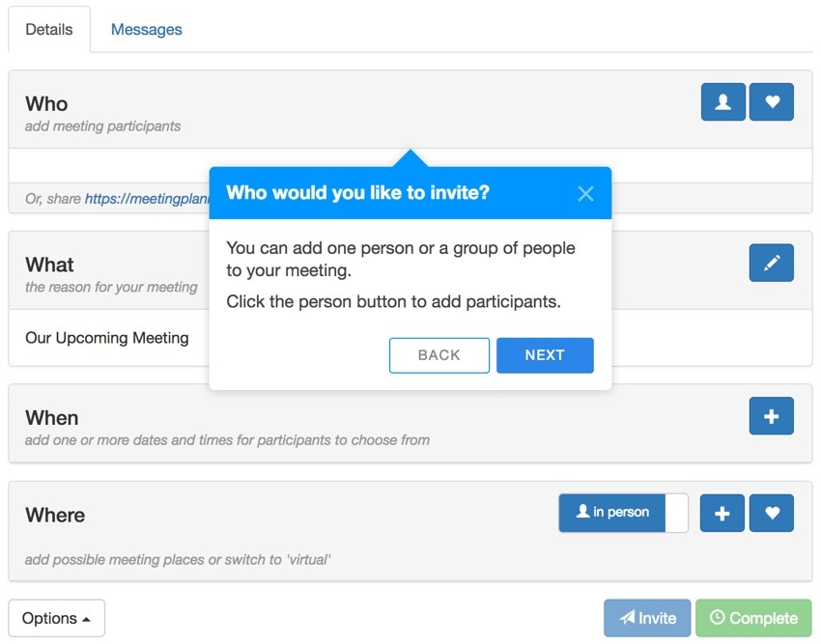Edit the meeting subject with pencil icon

coord(772,263)
